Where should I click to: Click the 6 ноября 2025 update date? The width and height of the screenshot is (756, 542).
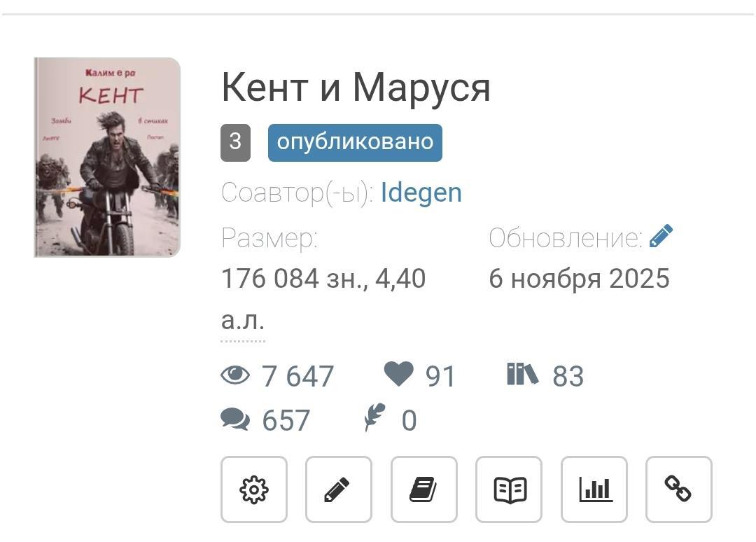tap(580, 279)
